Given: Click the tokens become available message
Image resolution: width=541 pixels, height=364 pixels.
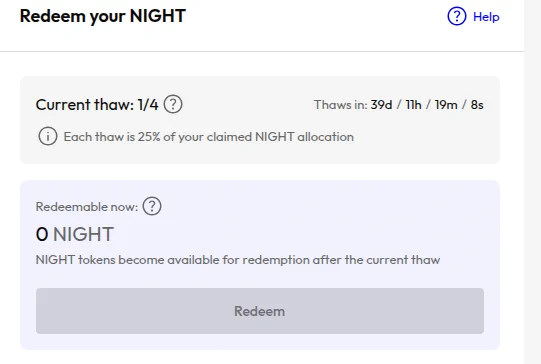Looking at the screenshot, I should (x=238, y=259).
